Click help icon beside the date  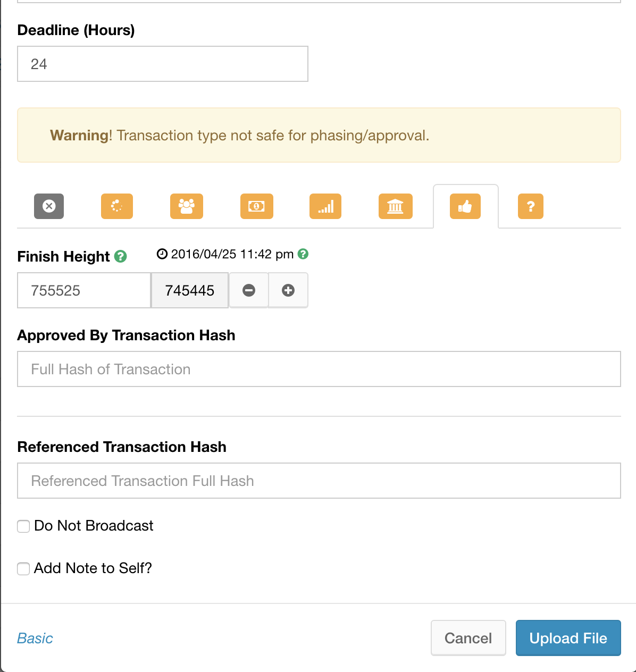click(x=303, y=254)
